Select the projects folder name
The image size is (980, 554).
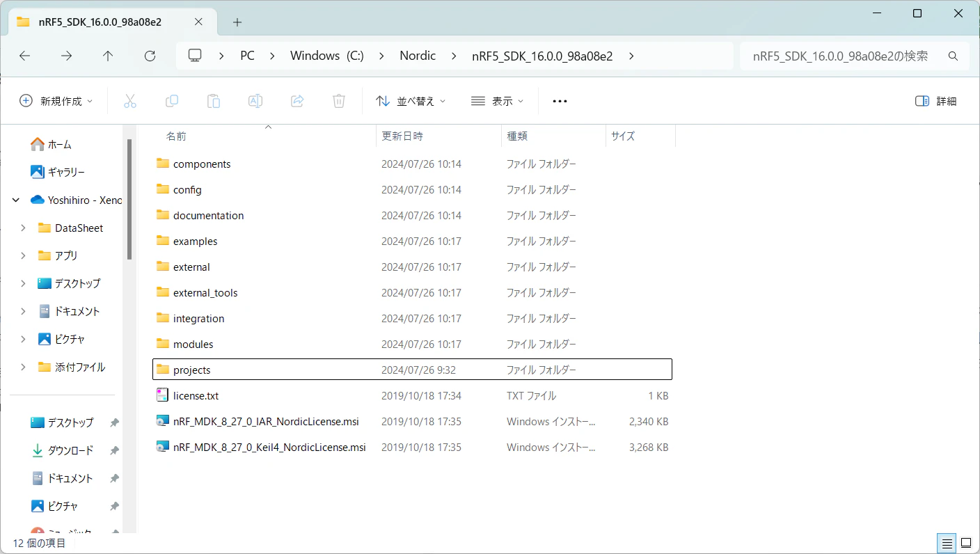click(x=192, y=370)
